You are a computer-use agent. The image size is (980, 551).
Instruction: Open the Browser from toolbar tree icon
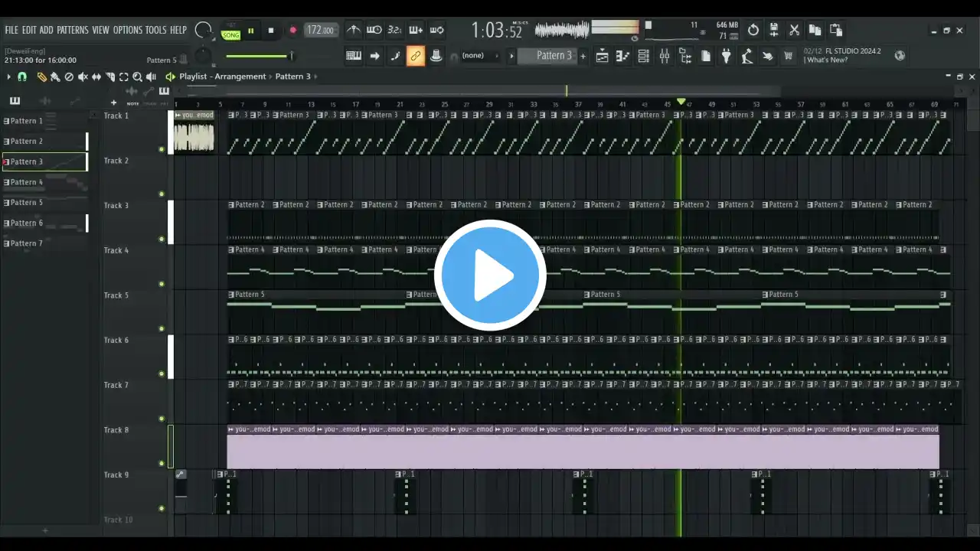point(684,56)
